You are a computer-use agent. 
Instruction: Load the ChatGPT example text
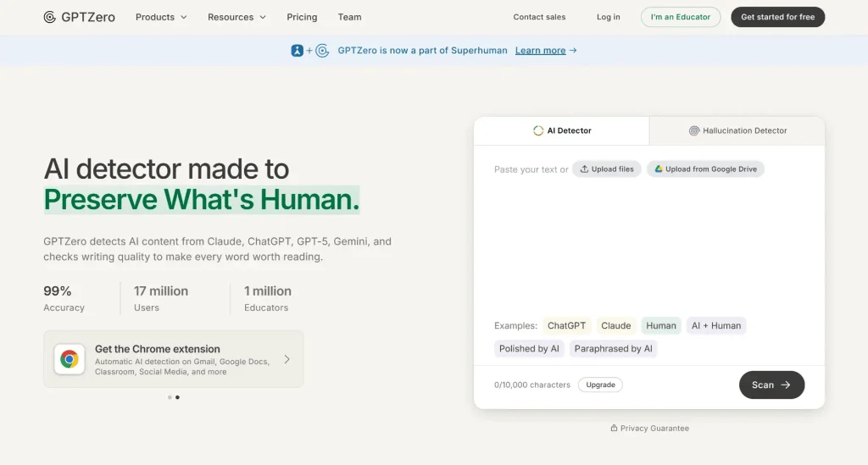tap(566, 325)
